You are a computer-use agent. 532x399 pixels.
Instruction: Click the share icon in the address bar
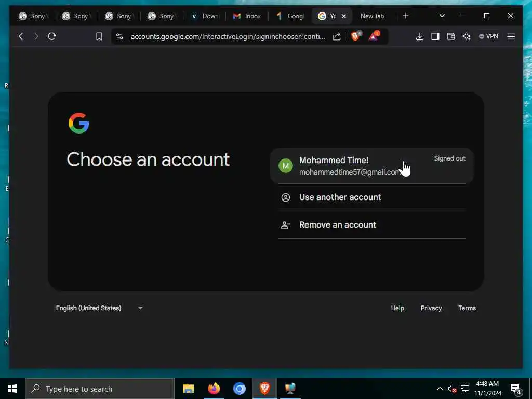click(x=336, y=36)
